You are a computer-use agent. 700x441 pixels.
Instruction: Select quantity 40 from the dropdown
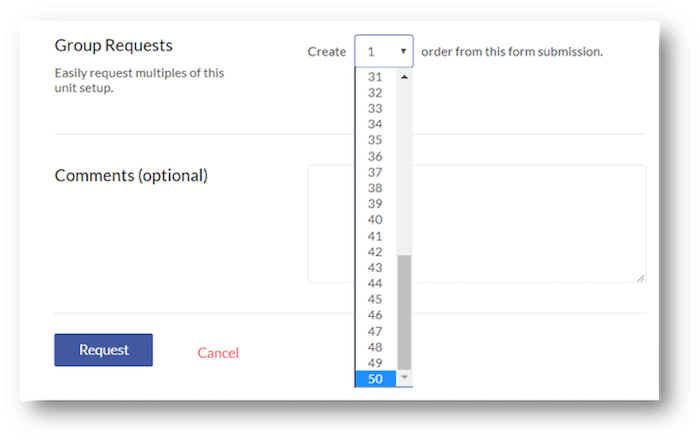pyautogui.click(x=375, y=220)
